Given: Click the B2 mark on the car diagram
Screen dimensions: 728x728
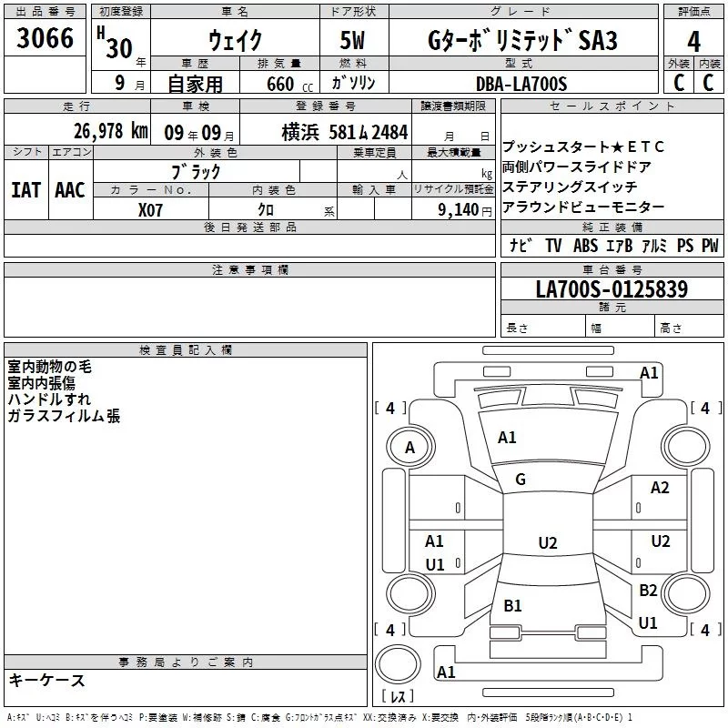Looking at the screenshot, I should [648, 591].
